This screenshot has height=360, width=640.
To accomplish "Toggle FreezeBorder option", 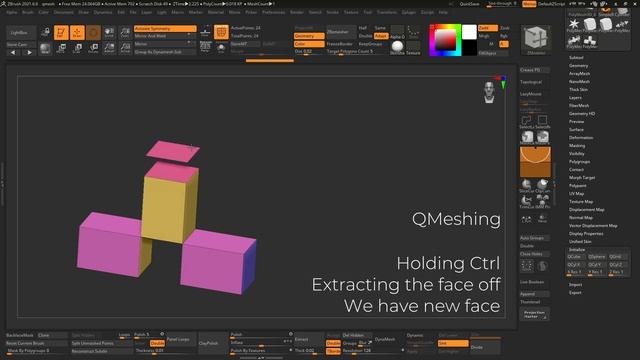I will [x=340, y=44].
